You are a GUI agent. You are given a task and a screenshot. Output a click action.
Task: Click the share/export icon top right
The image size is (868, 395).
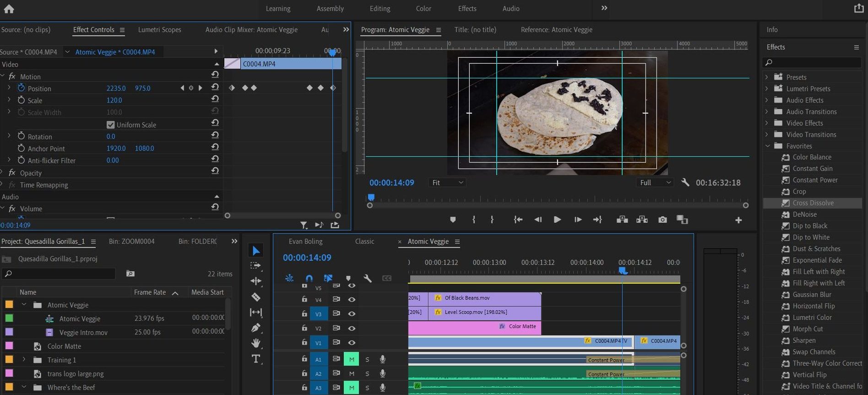pyautogui.click(x=859, y=8)
